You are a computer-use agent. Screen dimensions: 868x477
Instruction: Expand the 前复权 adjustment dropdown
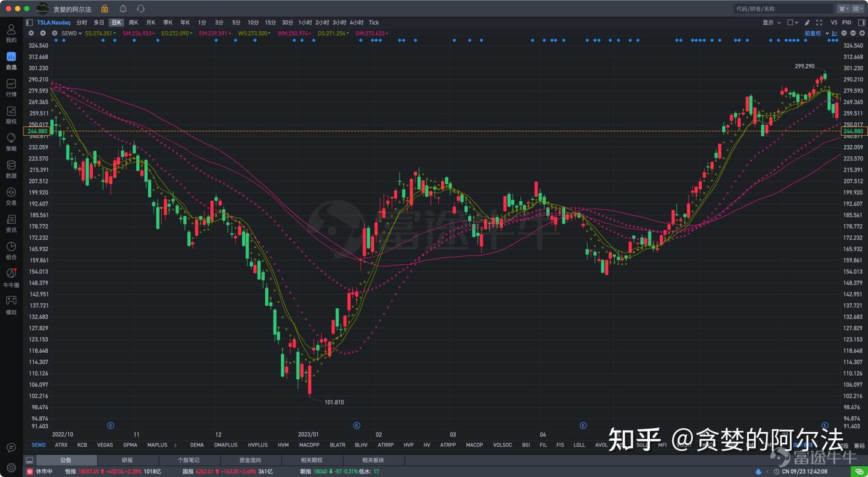pos(817,33)
